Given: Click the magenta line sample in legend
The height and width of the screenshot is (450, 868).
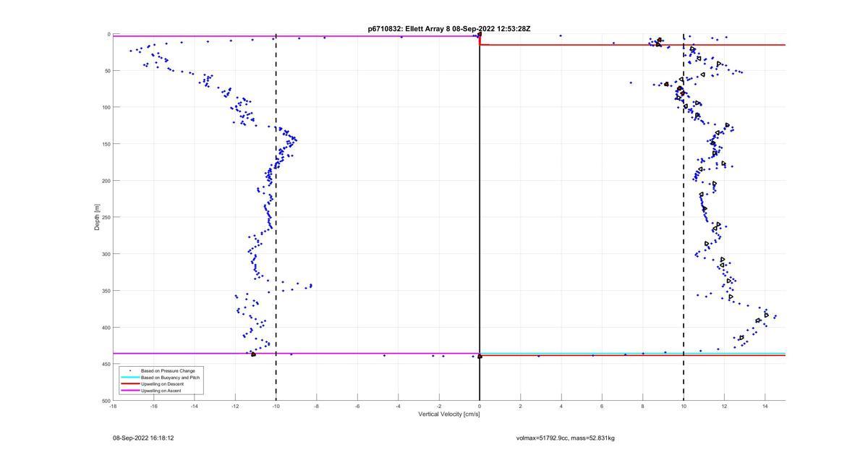Looking at the screenshot, I should (x=129, y=391).
